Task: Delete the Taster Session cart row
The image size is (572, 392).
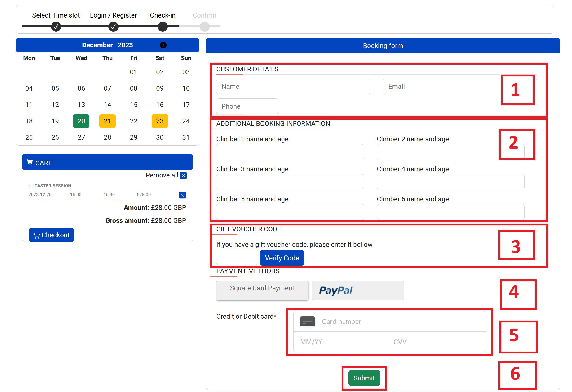Action: 182,195
